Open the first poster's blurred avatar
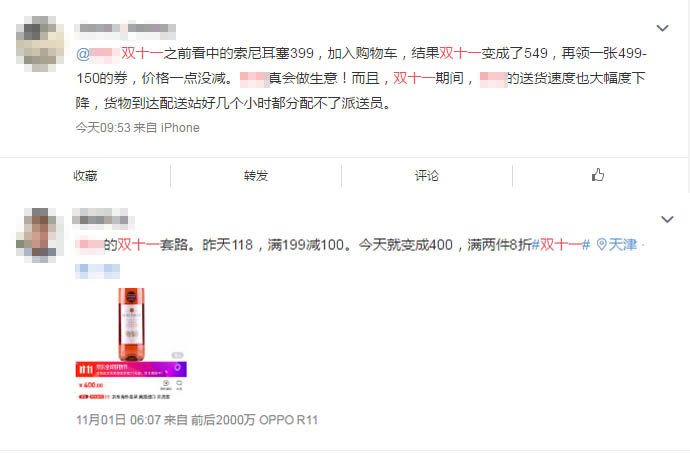 point(40,44)
